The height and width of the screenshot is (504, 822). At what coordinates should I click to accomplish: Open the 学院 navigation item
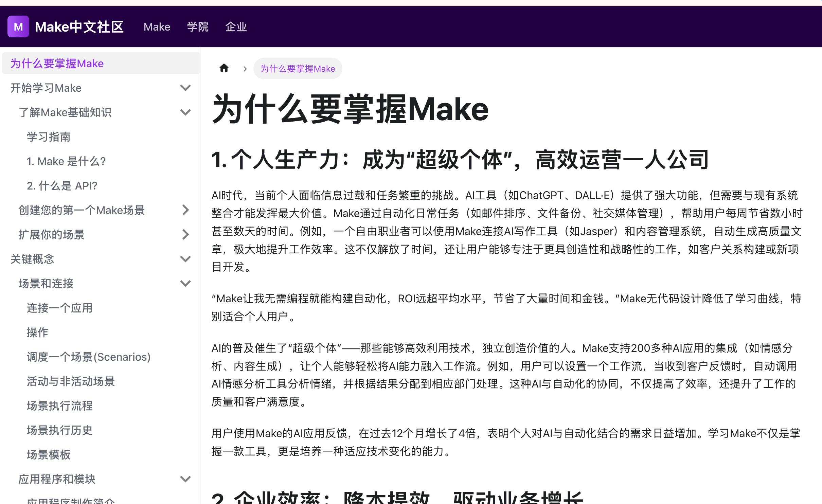coord(198,27)
